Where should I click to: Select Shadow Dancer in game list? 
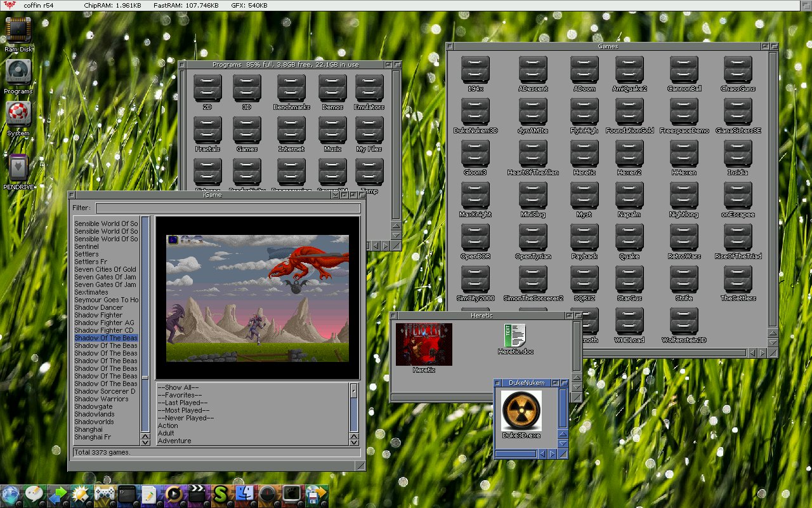pos(98,307)
